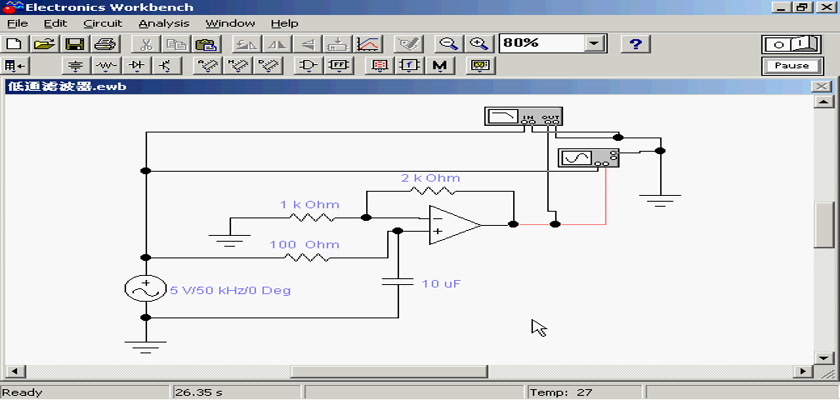
Task: Click vertical scrollbar down arrow
Action: click(822, 357)
